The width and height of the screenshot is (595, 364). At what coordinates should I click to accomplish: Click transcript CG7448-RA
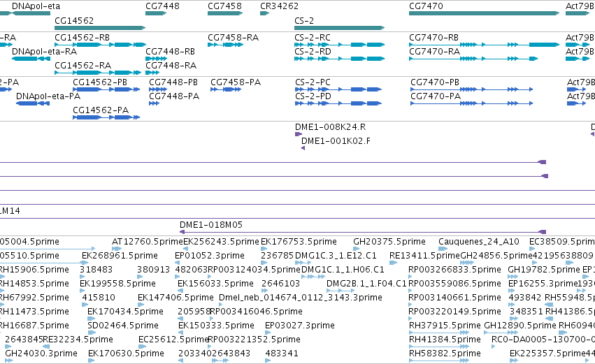[152, 73]
